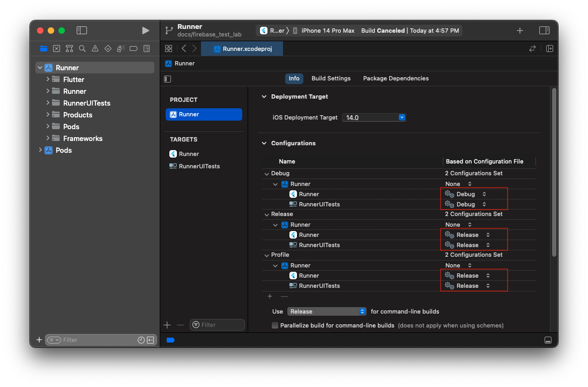Change Profile Runner target configuration file
The image size is (588, 387).
click(x=467, y=276)
